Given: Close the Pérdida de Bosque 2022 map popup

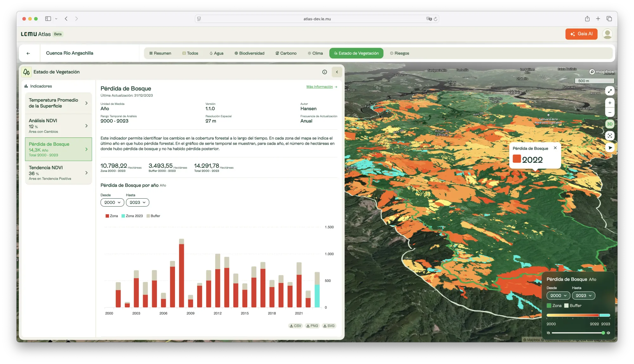Looking at the screenshot, I should 555,148.
